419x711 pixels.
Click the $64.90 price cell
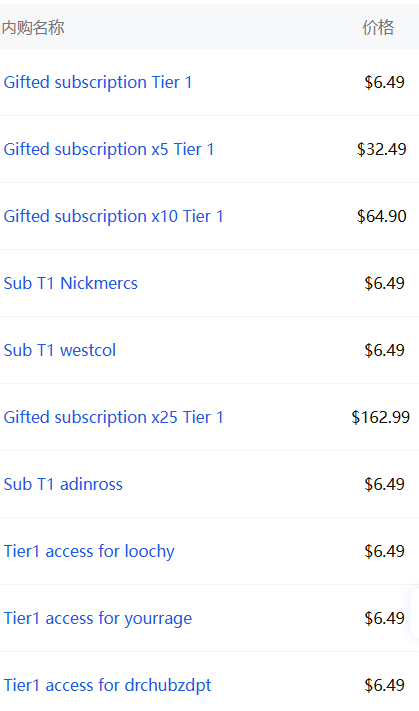pos(381,216)
